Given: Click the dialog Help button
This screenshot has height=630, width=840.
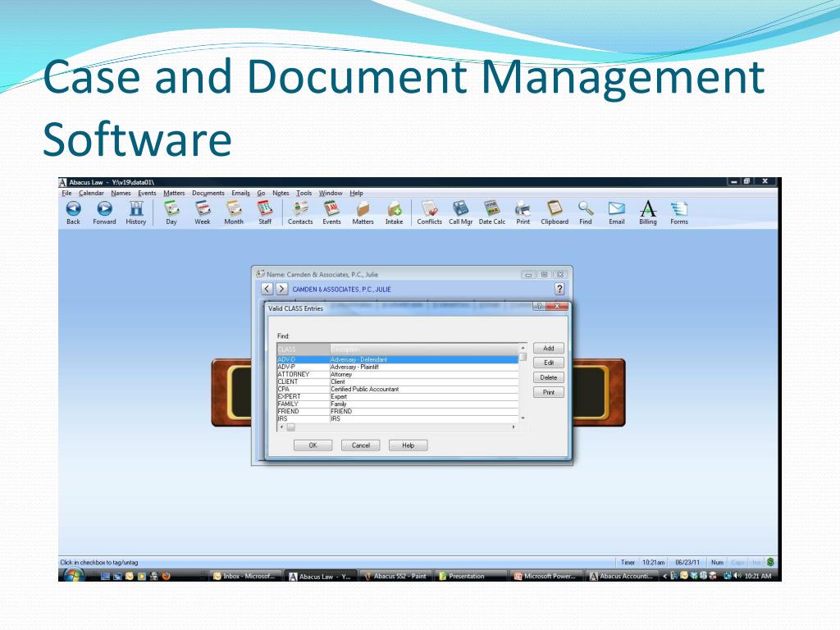Looking at the screenshot, I should [409, 445].
